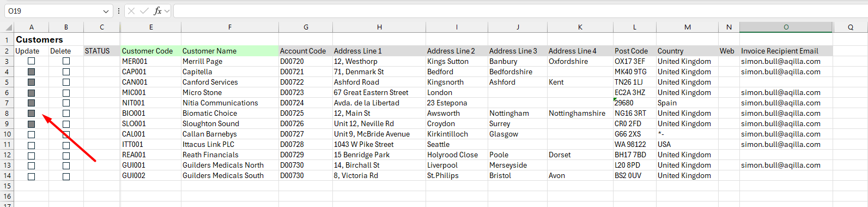The image size is (868, 207).
Task: Expand the formula bar function dropdown
Action: click(x=167, y=11)
